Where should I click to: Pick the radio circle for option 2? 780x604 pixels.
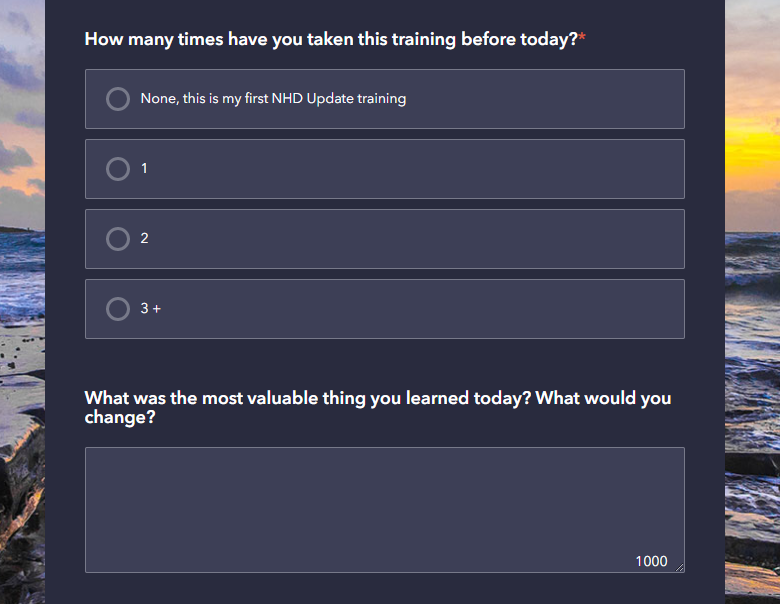click(118, 239)
